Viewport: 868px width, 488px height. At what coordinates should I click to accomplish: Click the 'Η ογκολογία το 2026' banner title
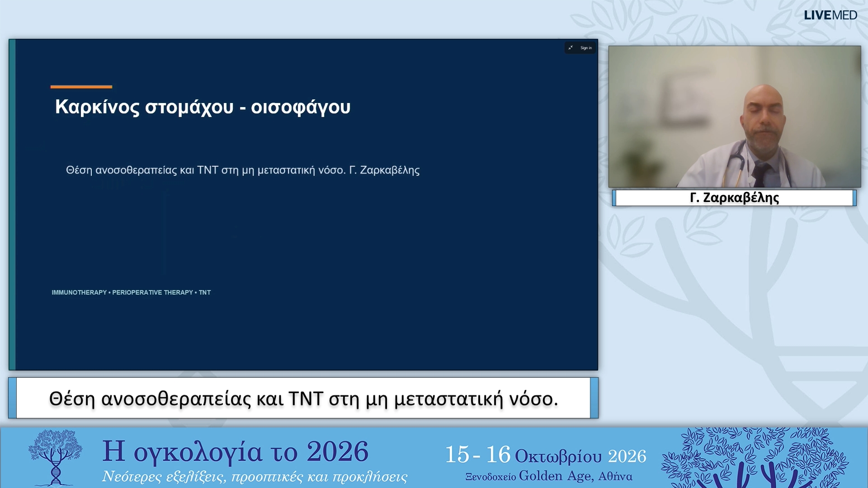(236, 451)
